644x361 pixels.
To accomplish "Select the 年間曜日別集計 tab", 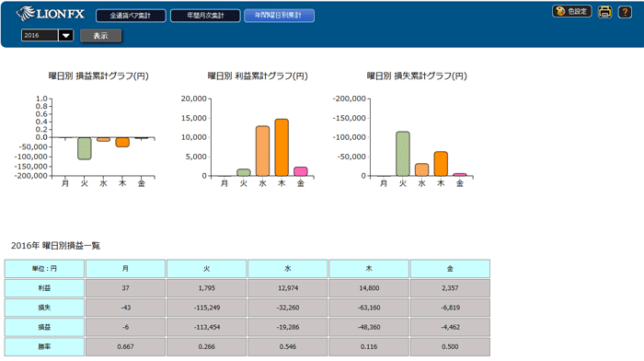I will (x=279, y=16).
